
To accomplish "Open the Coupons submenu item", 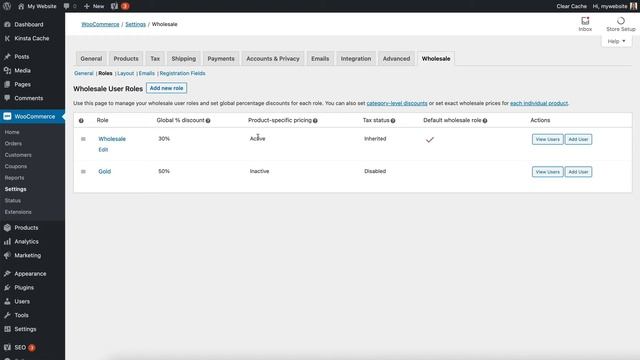I will click(x=16, y=167).
